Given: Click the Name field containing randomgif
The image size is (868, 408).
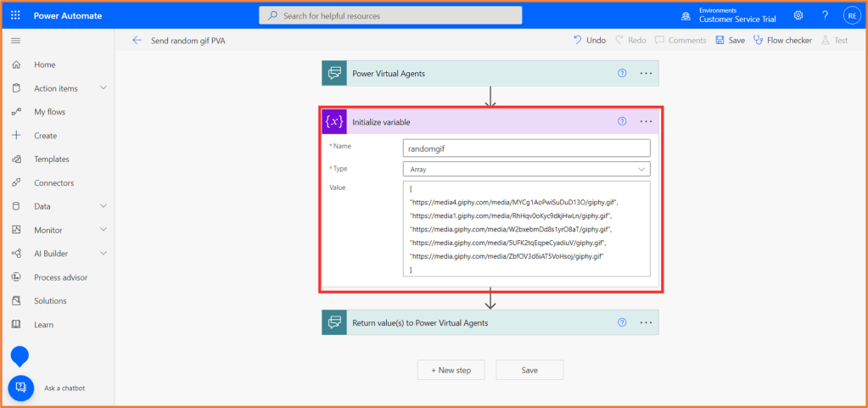Looking at the screenshot, I should click(x=526, y=148).
